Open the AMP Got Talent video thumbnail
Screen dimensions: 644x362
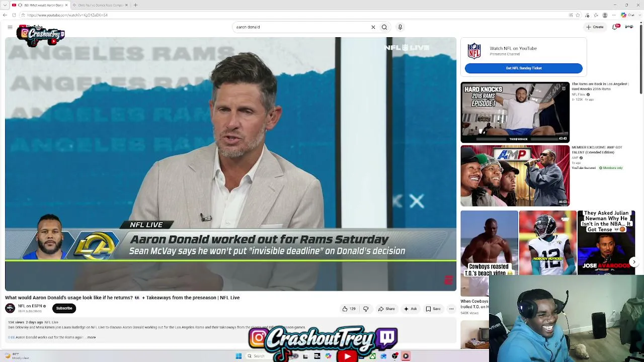pos(515,176)
